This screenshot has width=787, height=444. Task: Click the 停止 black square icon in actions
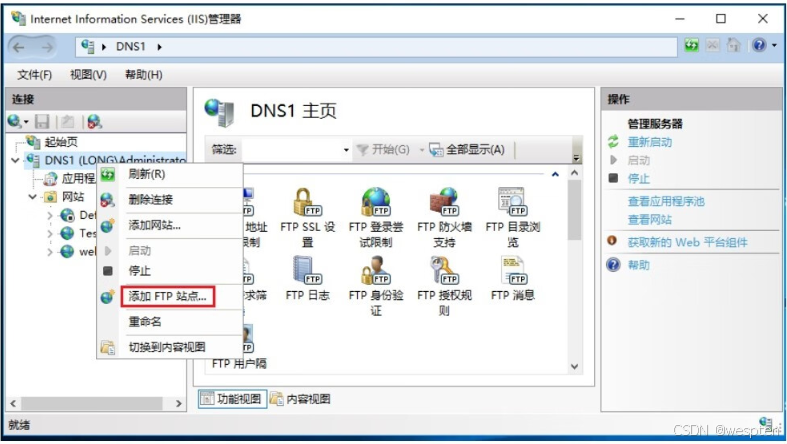click(613, 178)
